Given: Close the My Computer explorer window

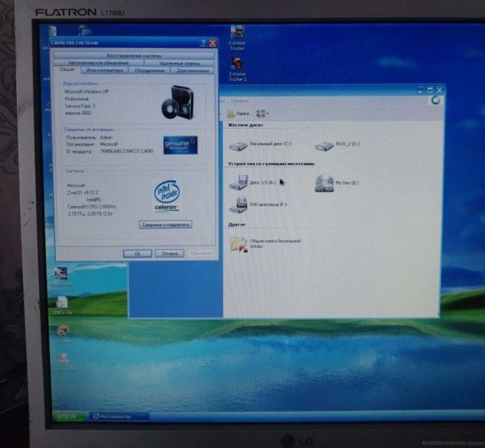Looking at the screenshot, I should pyautogui.click(x=440, y=90).
